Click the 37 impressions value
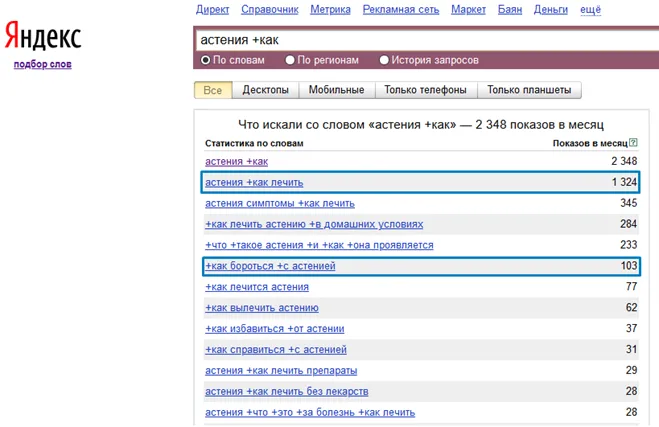This screenshot has width=659, height=427. click(x=632, y=328)
